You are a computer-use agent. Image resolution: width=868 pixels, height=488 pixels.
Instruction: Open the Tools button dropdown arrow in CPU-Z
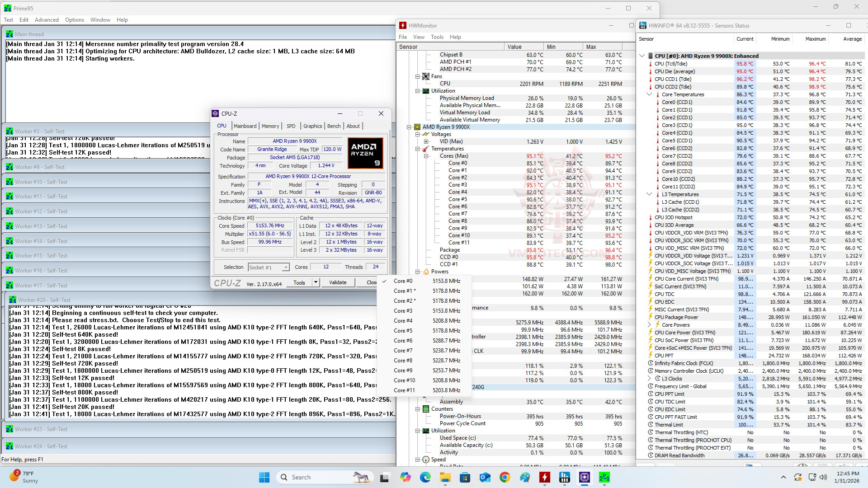click(x=316, y=283)
